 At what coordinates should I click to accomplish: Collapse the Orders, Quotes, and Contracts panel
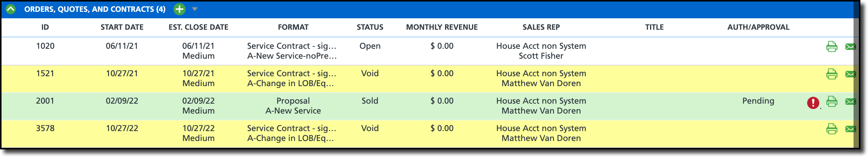click(11, 9)
